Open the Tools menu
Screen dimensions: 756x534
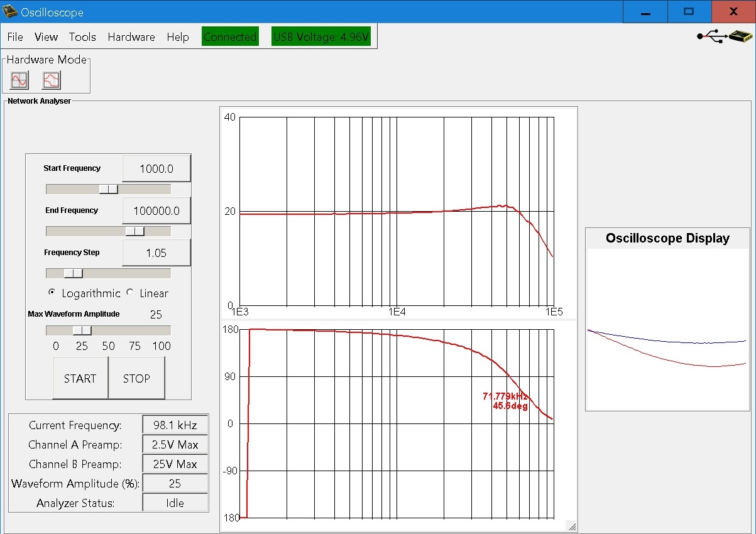82,37
